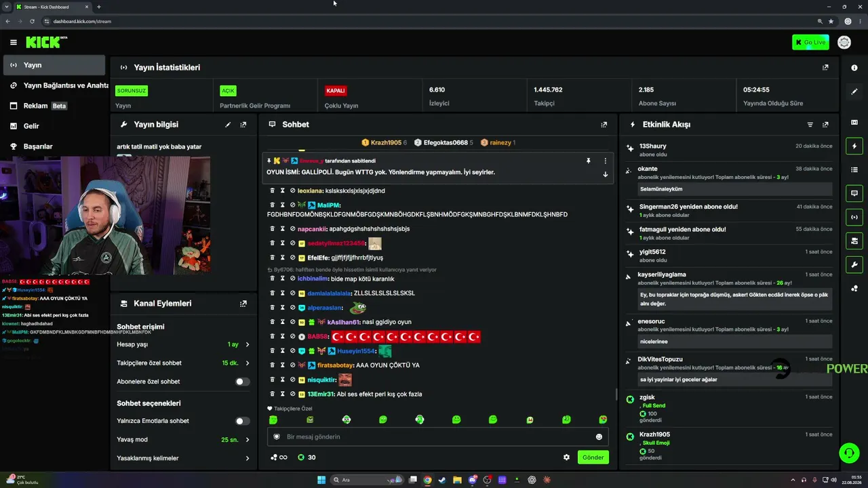Click the zgisk Full Send gift entry
This screenshot has height=488, width=868.
(x=729, y=409)
